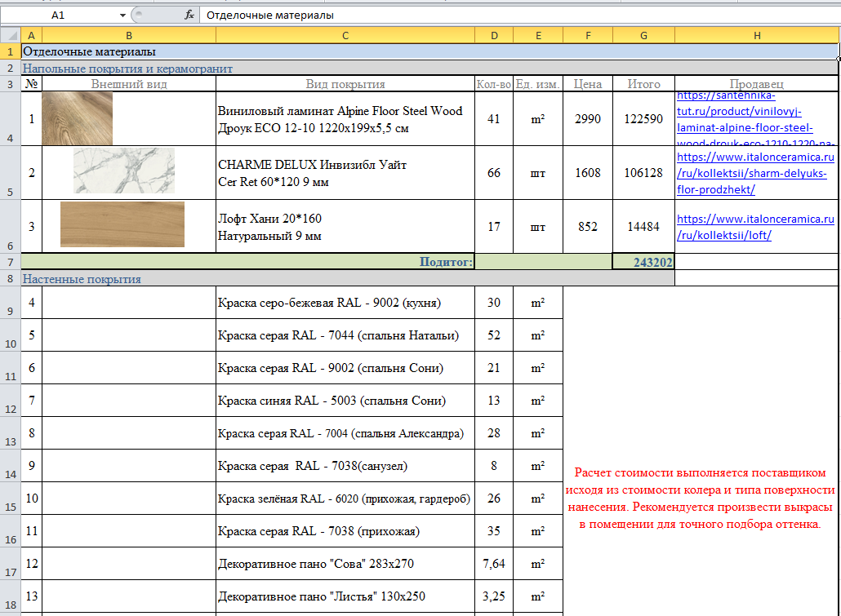Screen dimensions: 841x616
Task: Select 'Краска зелёная RAL - 6020' cell
Action: [345, 499]
